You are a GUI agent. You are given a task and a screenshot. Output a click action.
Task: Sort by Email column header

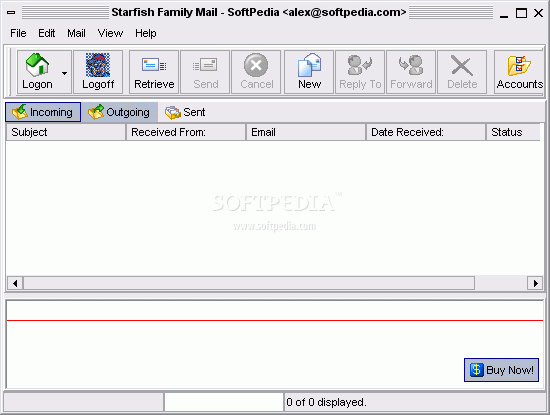306,132
